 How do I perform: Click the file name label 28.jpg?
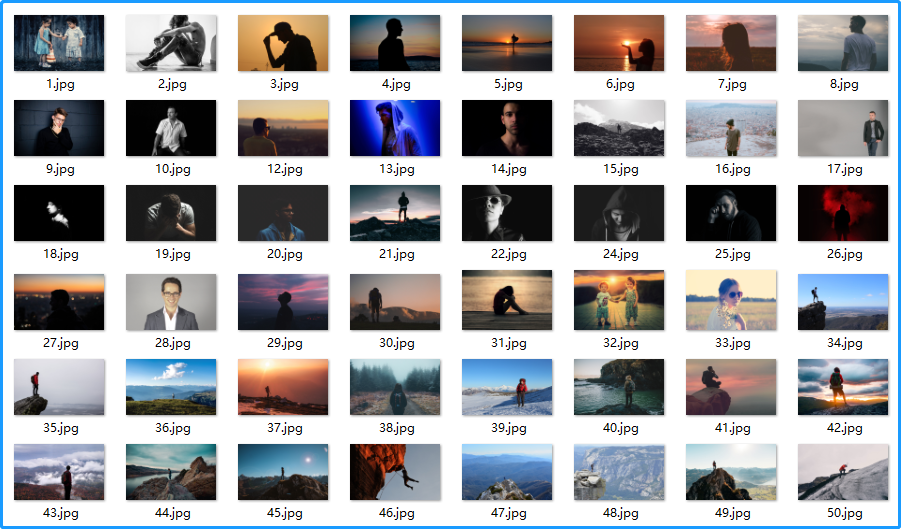(172, 344)
